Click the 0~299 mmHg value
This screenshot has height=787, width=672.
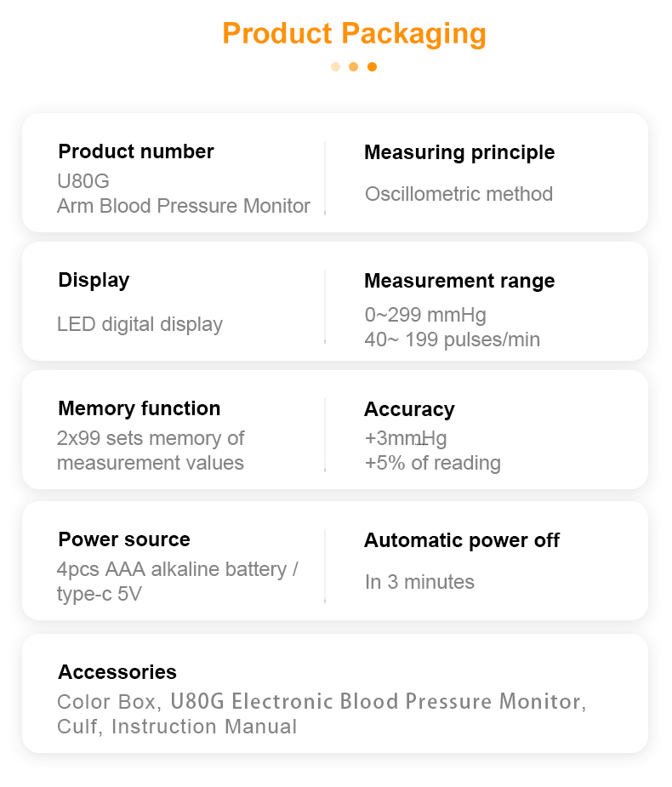point(425,315)
